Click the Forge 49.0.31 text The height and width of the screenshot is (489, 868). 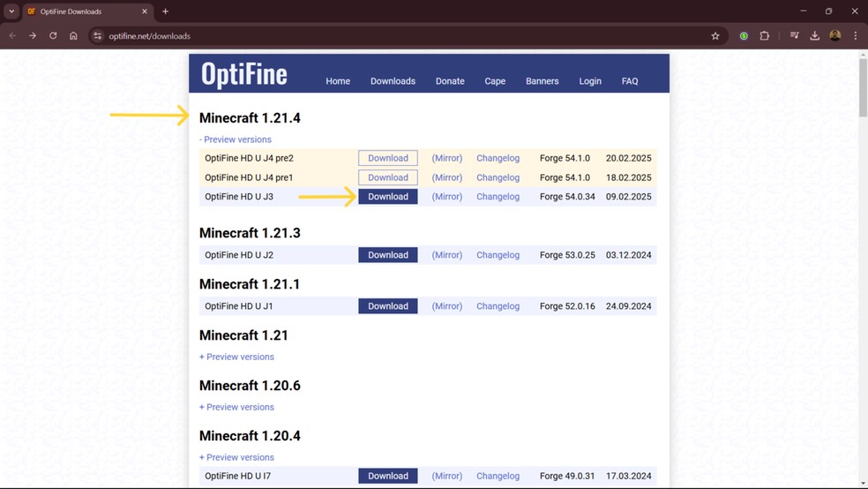pos(567,476)
